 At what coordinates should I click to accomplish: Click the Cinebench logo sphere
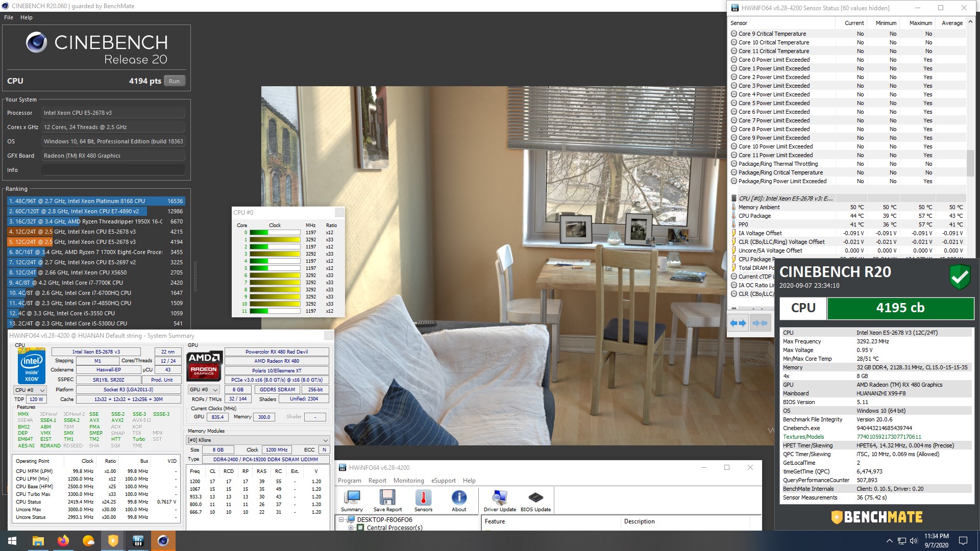(x=37, y=42)
